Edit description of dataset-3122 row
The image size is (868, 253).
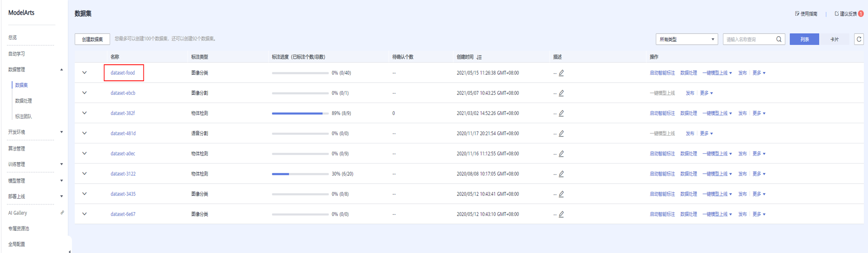pos(561,174)
